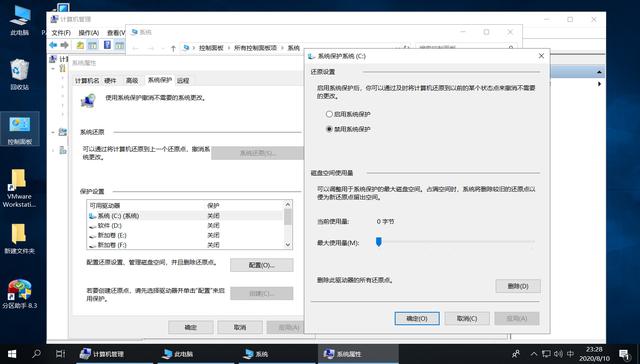The width and height of the screenshot is (640, 364).
Task: Click the up arrow in 系统 address bar
Action: (173, 49)
